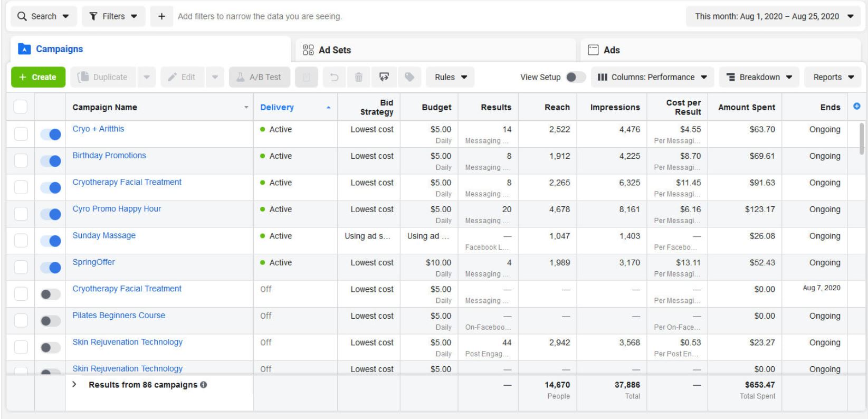The width and height of the screenshot is (868, 419).
Task: Click the plus icon beside Filters
Action: [x=161, y=16]
